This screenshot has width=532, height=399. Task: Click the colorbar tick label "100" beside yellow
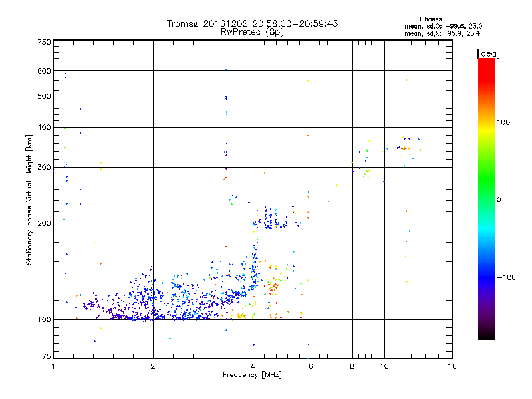click(x=503, y=122)
